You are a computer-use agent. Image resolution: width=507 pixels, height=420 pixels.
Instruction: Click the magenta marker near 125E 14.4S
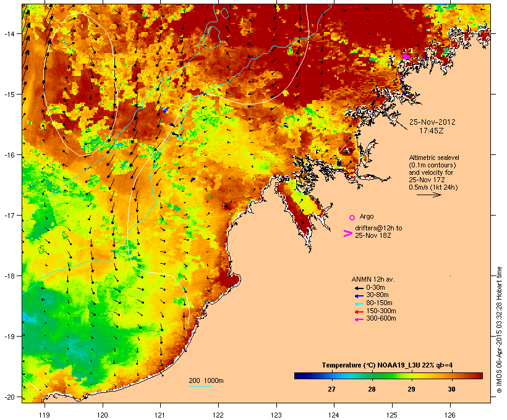[x=406, y=57]
